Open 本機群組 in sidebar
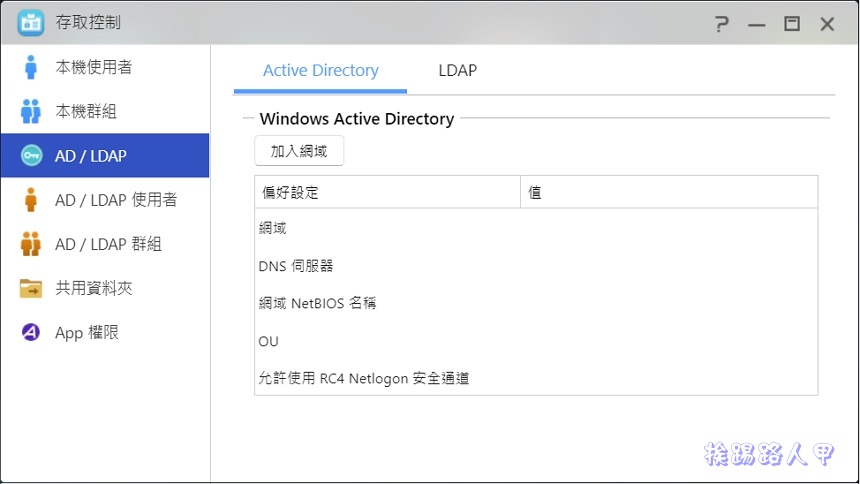Screen dimensions: 860x484 105,111
